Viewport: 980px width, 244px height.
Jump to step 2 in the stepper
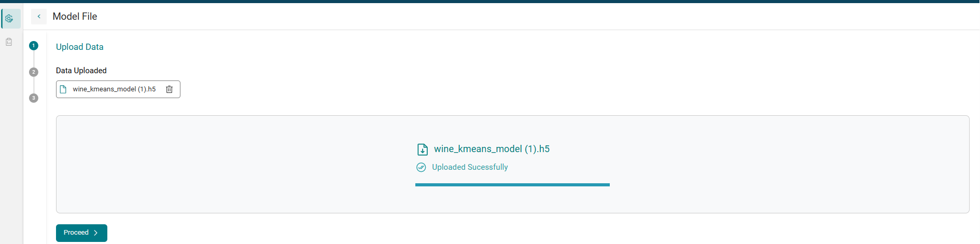[x=34, y=72]
